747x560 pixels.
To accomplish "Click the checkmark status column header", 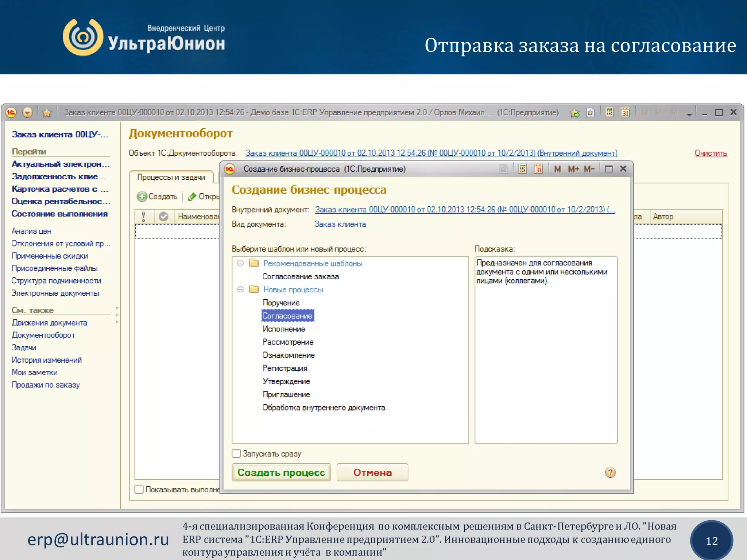I will click(164, 217).
